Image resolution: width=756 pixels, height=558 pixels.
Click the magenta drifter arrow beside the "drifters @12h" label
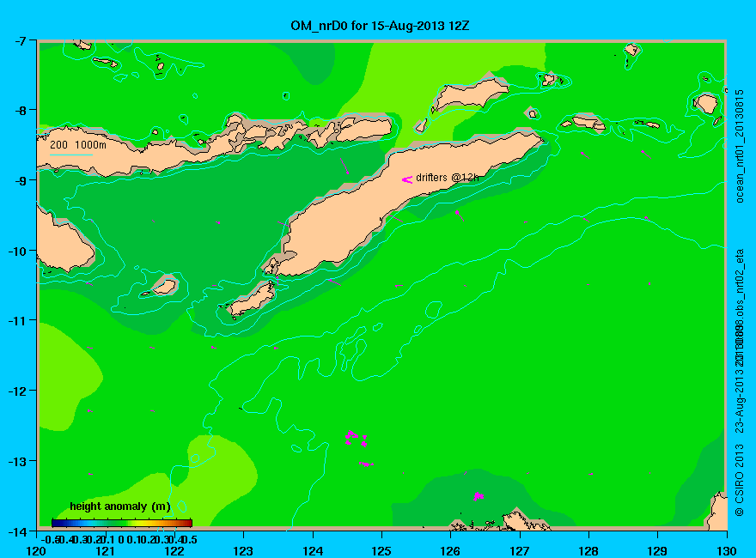click(x=407, y=179)
